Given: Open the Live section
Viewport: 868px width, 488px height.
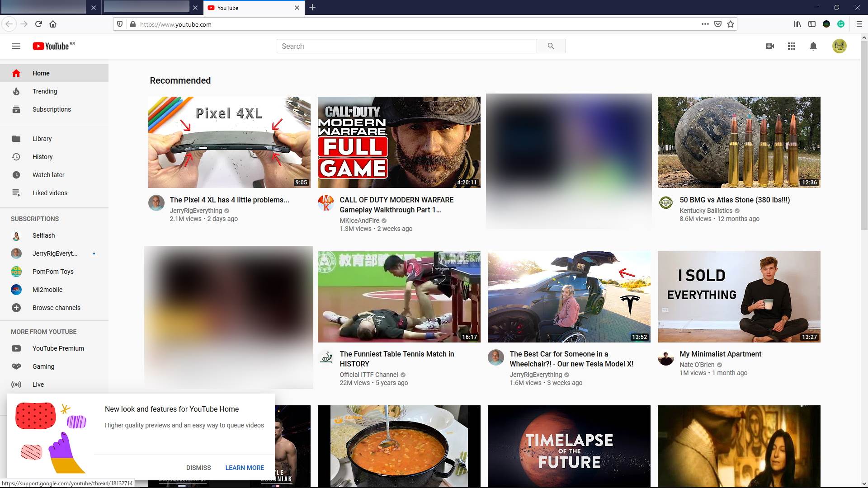Looking at the screenshot, I should pyautogui.click(x=38, y=385).
